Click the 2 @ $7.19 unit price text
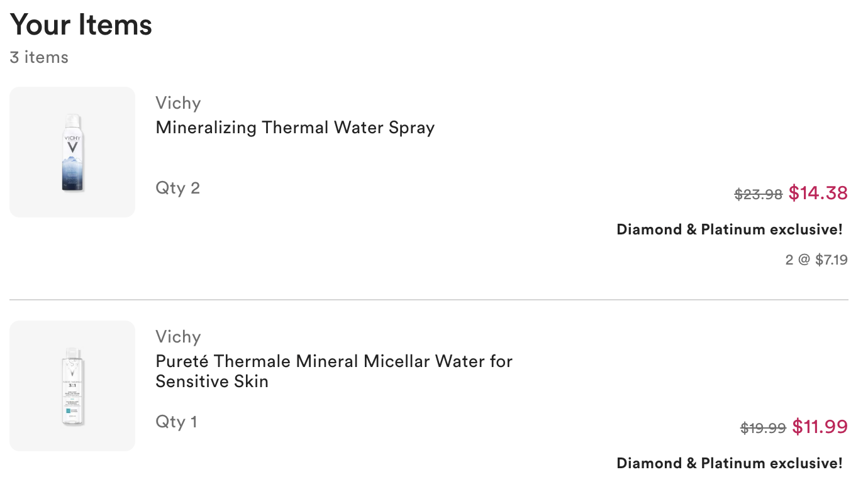The height and width of the screenshot is (499, 868). (816, 260)
